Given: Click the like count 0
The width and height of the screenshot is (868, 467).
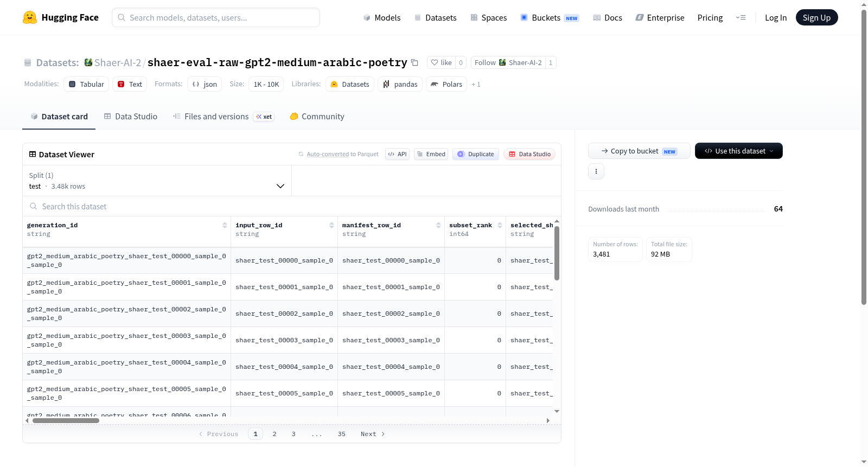Looking at the screenshot, I should (461, 62).
